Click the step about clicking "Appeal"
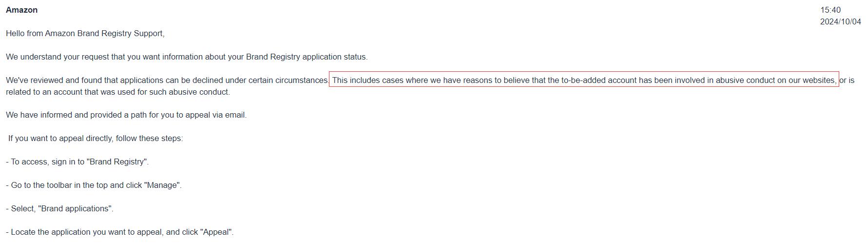The height and width of the screenshot is (244, 868). coord(120,232)
